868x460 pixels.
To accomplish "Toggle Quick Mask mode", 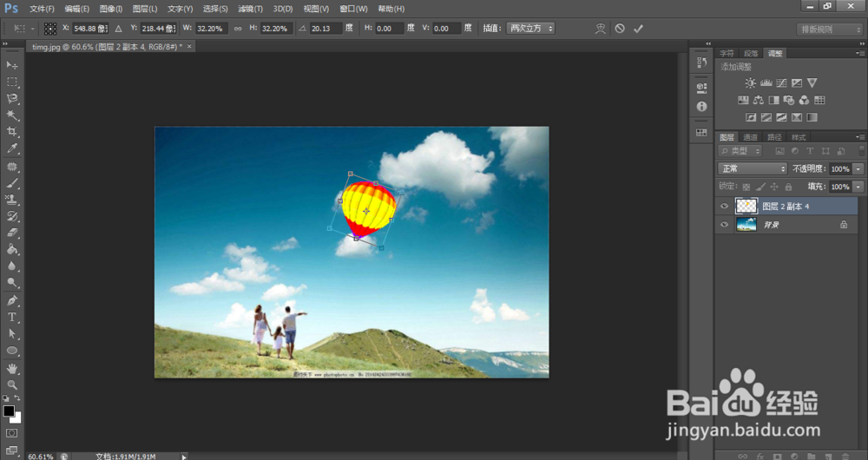I will (x=11, y=433).
